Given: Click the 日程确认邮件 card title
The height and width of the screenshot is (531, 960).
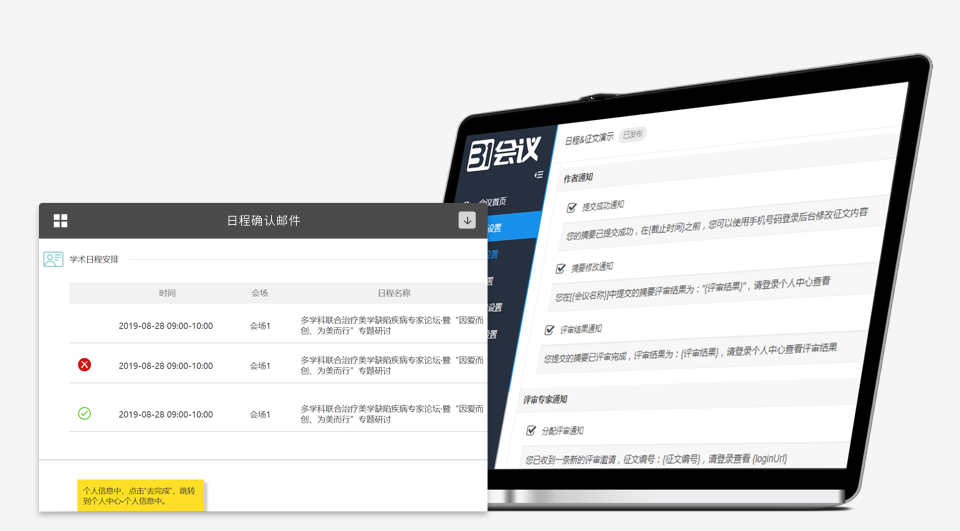Looking at the screenshot, I should tap(263, 220).
